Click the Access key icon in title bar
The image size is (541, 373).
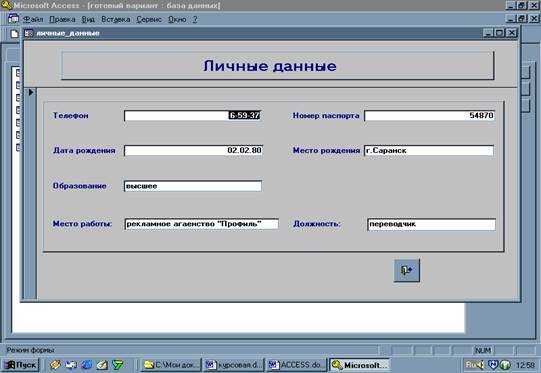point(7,5)
